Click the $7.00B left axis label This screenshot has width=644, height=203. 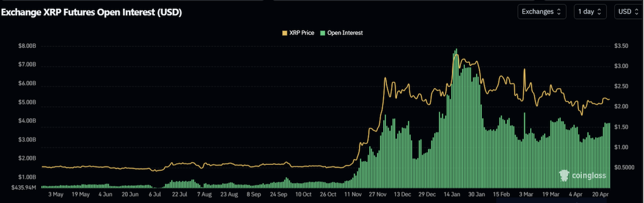click(27, 65)
